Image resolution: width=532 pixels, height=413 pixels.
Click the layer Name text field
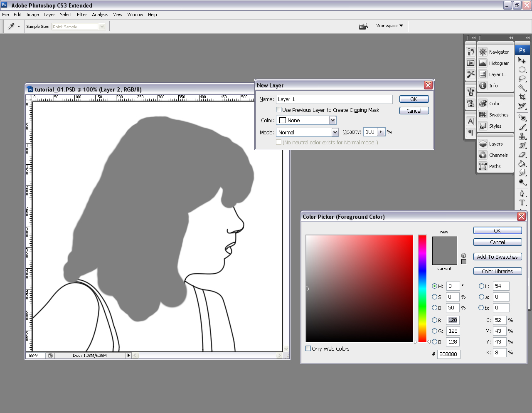click(334, 99)
